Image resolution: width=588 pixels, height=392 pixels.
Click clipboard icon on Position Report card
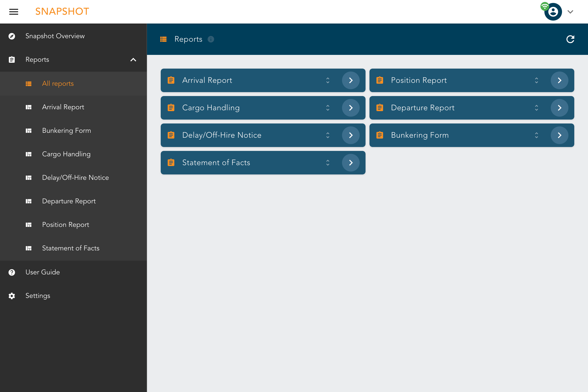(x=380, y=80)
